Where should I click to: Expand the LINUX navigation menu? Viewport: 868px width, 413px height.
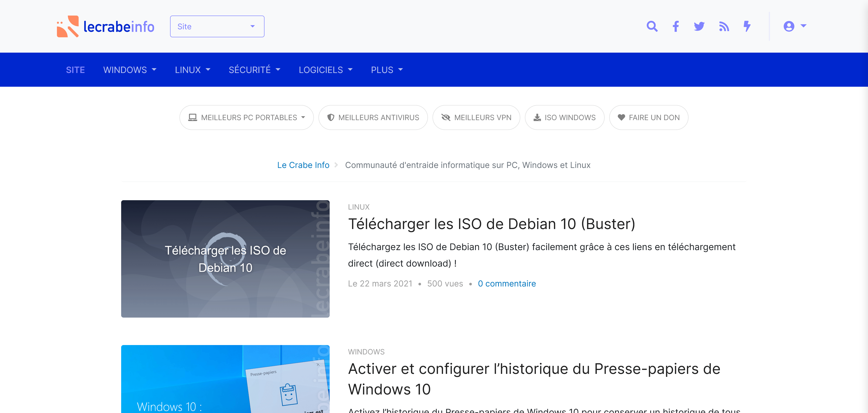[192, 70]
